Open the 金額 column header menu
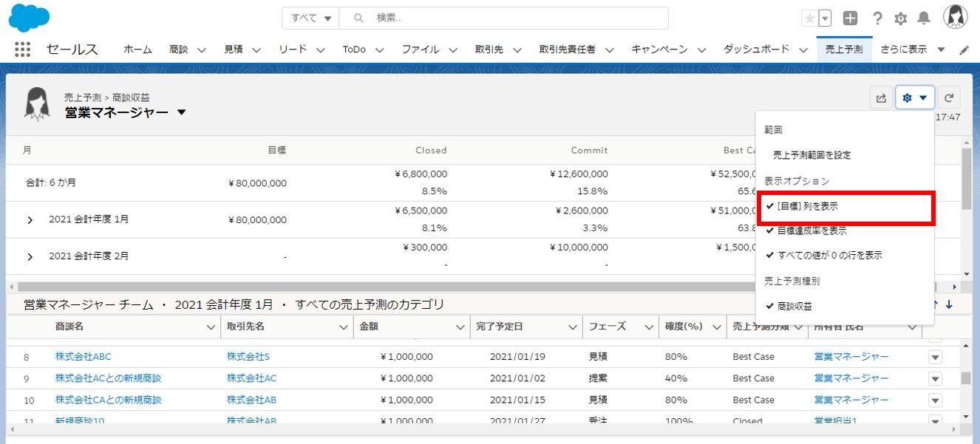The width and height of the screenshot is (980, 444). [x=461, y=327]
